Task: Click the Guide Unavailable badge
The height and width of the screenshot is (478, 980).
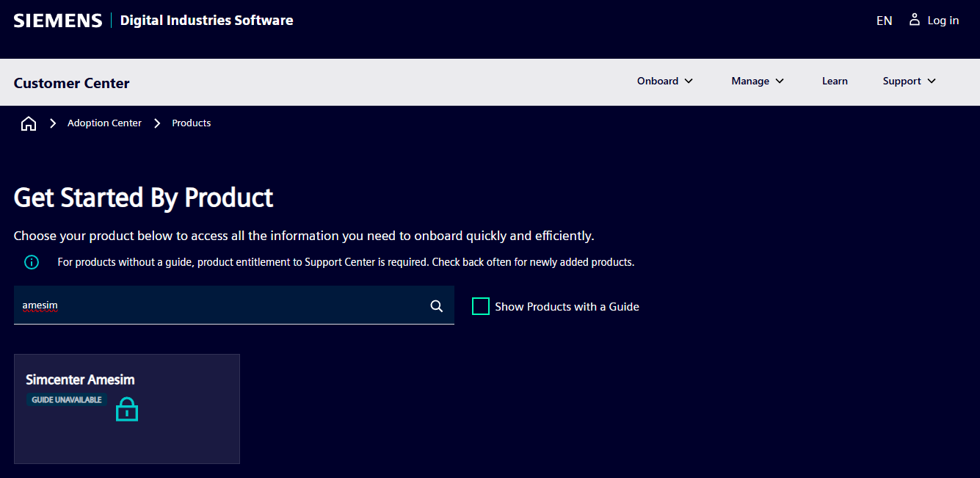Action: 67,400
